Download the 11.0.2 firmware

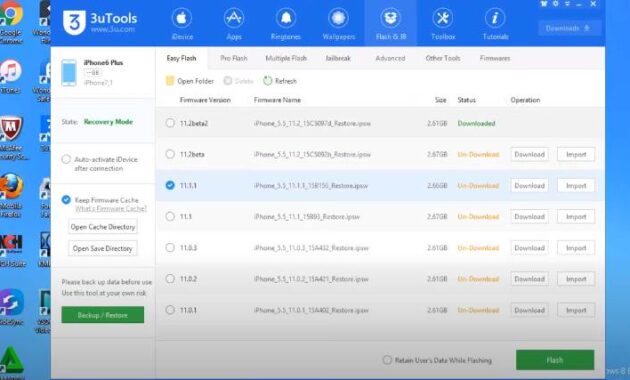tap(530, 279)
